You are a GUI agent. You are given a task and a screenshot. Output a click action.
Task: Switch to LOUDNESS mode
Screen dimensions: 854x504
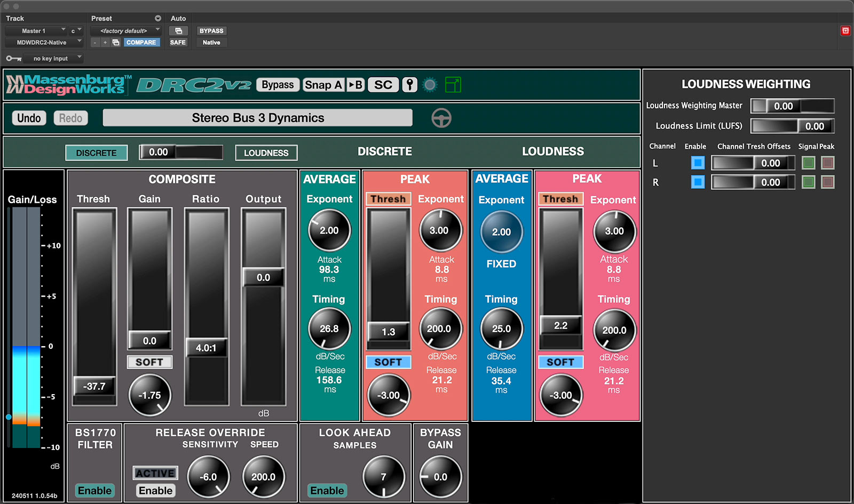tap(266, 153)
